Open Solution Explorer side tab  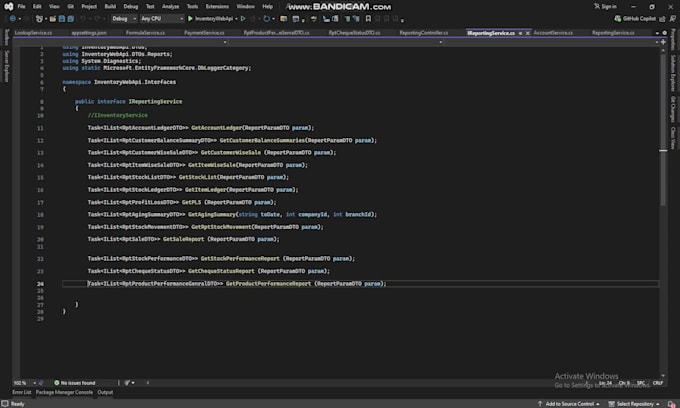click(673, 73)
